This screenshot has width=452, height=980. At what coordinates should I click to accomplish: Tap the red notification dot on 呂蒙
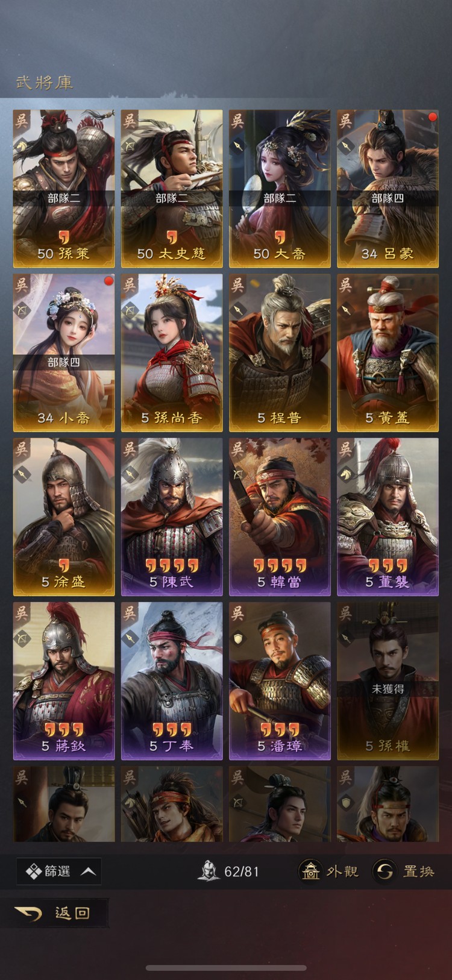[x=432, y=116]
